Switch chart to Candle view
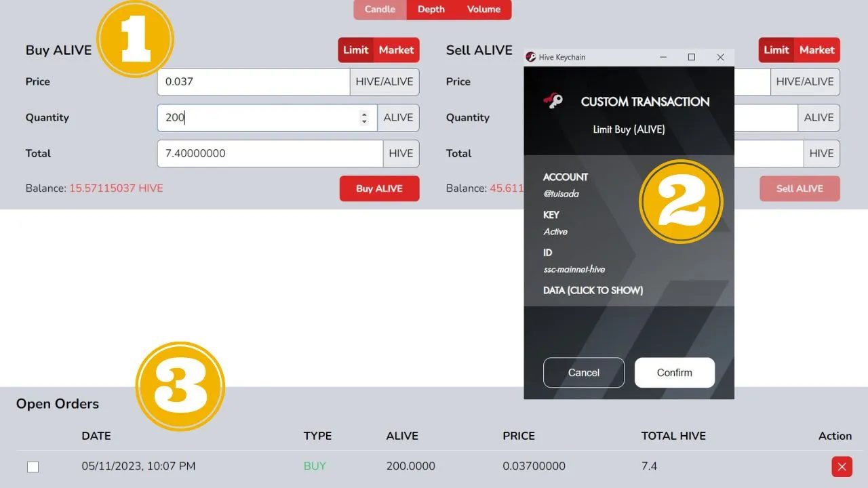This screenshot has width=868, height=488. [x=380, y=9]
